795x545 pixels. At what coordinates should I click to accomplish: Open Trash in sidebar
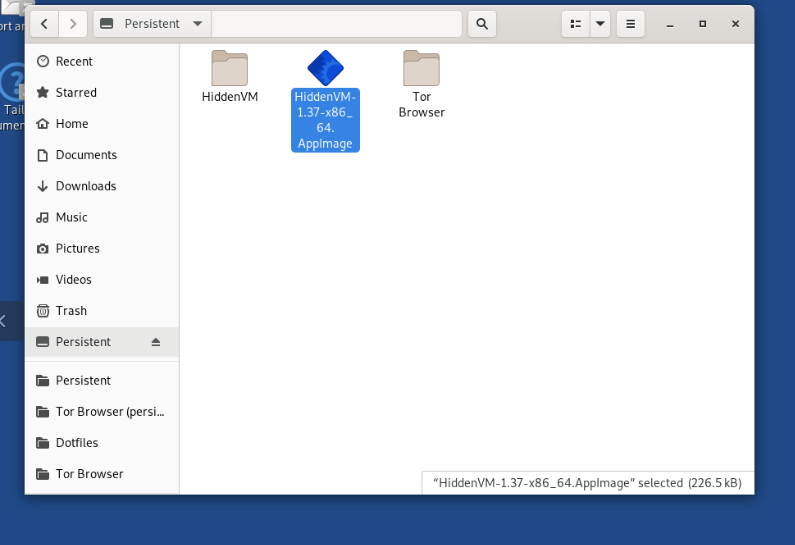tap(102, 311)
